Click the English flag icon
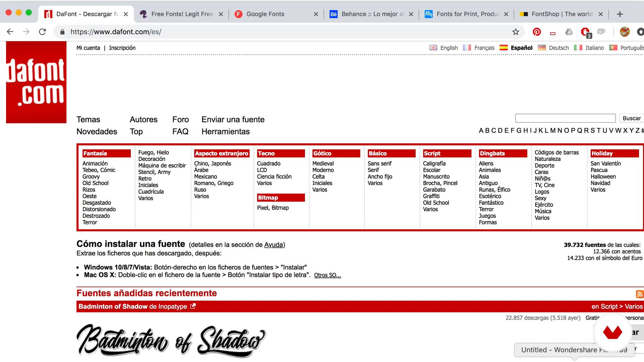Screen dimensions: 644x362 433,48
